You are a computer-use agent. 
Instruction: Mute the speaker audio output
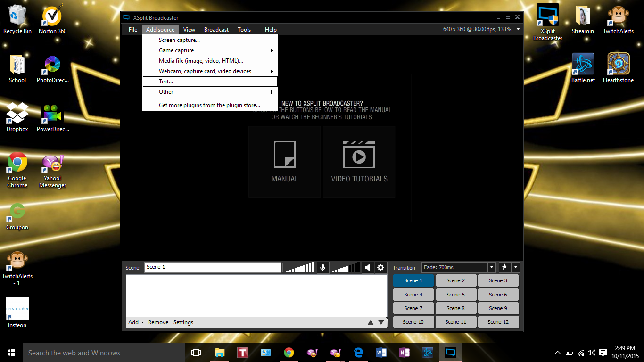(x=368, y=267)
